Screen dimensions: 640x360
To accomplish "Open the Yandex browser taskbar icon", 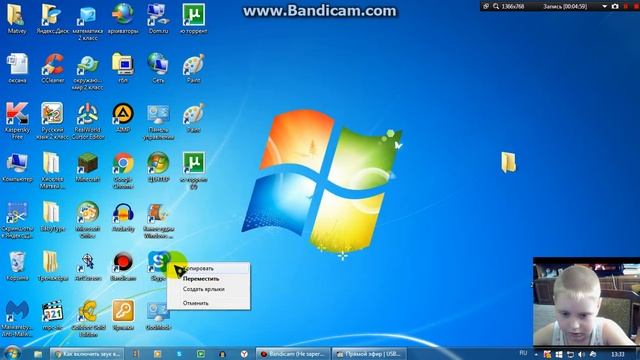I will click(x=244, y=354).
